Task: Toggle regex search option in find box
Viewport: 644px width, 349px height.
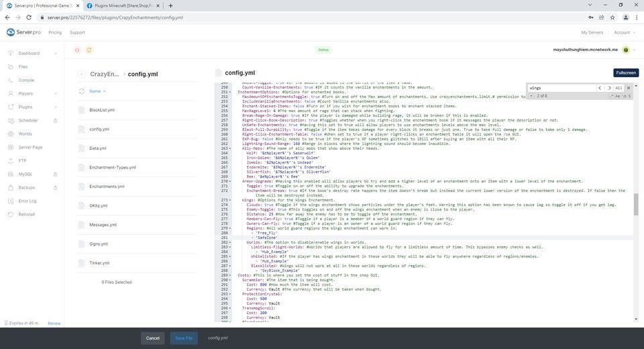Action: [x=611, y=96]
